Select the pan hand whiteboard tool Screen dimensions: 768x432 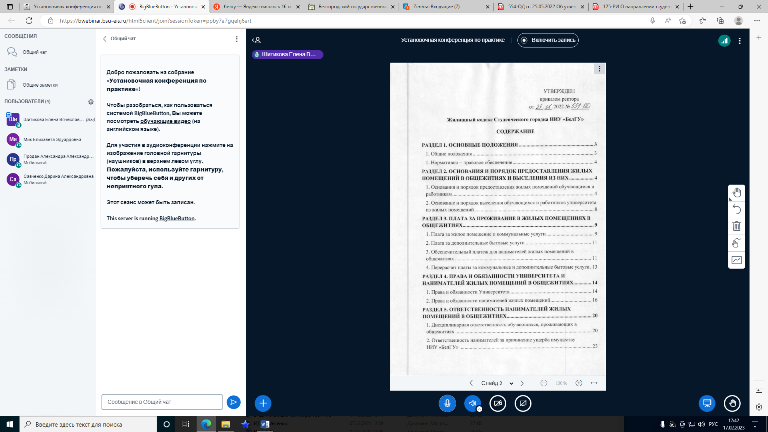(x=736, y=193)
